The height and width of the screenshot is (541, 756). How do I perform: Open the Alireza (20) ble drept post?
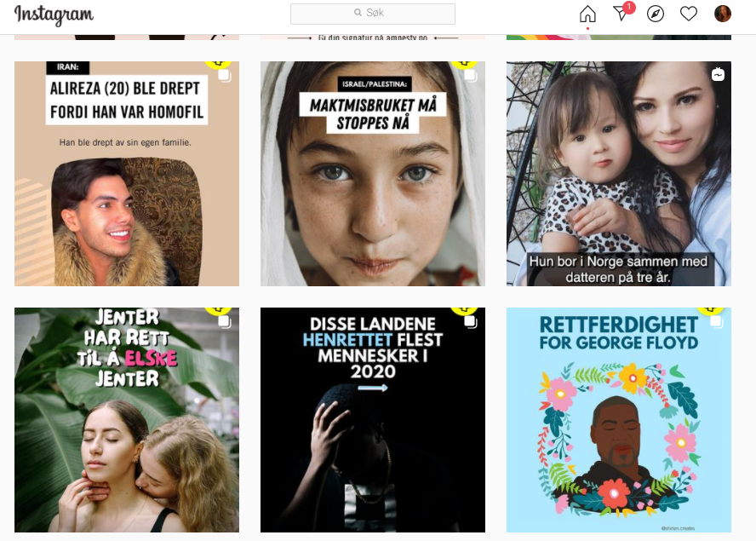[127, 174]
